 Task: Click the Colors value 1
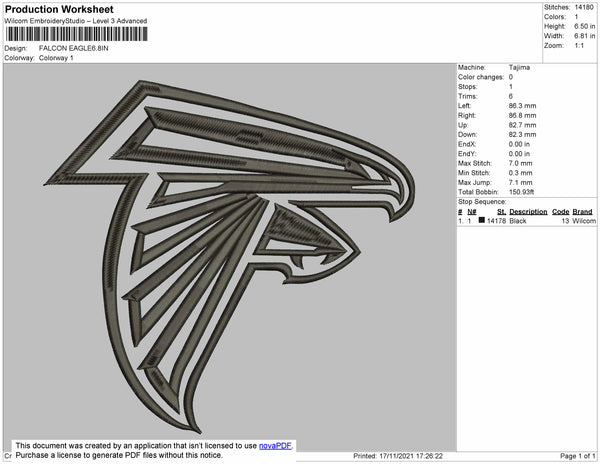click(576, 17)
